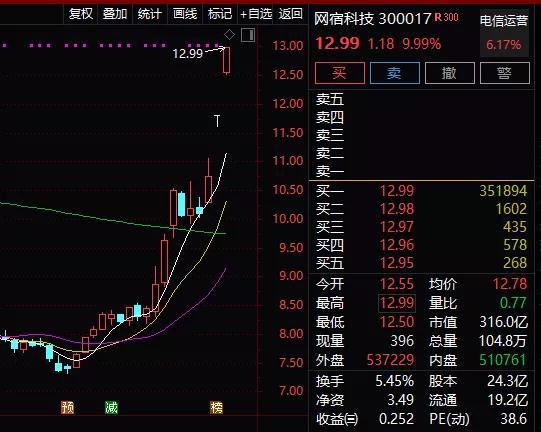Click the boxed 最高 value 12.99

point(397,303)
